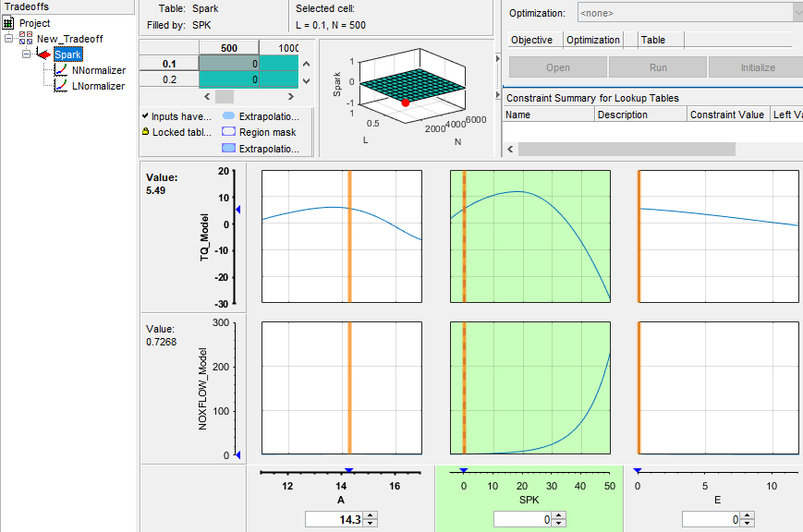The width and height of the screenshot is (803, 532).
Task: Click the Region mask legend icon
Action: pyautogui.click(x=228, y=131)
